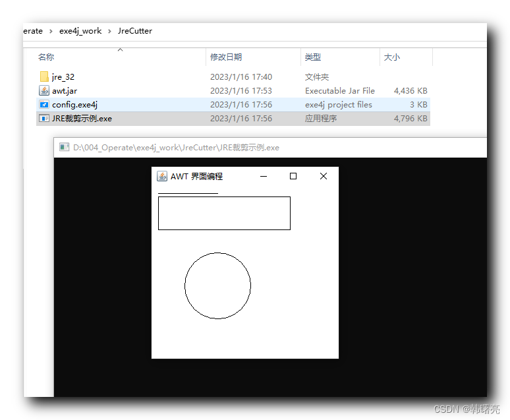
Task: Sort files by 大小 column header
Action: click(x=391, y=57)
